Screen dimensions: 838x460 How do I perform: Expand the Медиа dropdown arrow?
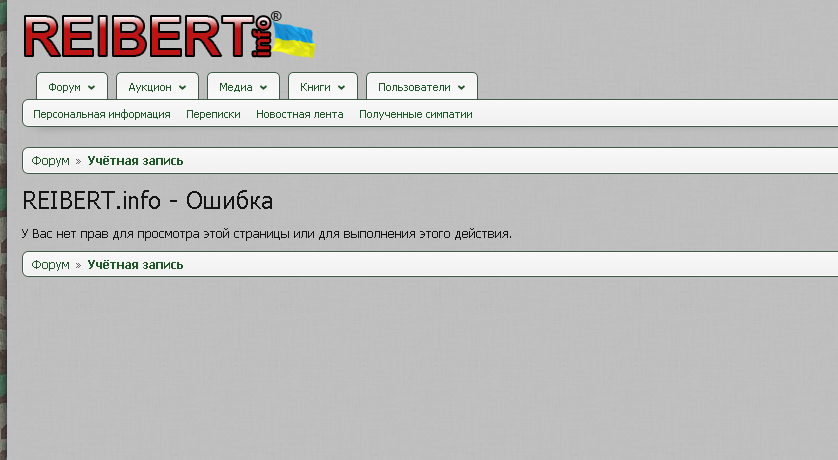pyautogui.click(x=263, y=88)
